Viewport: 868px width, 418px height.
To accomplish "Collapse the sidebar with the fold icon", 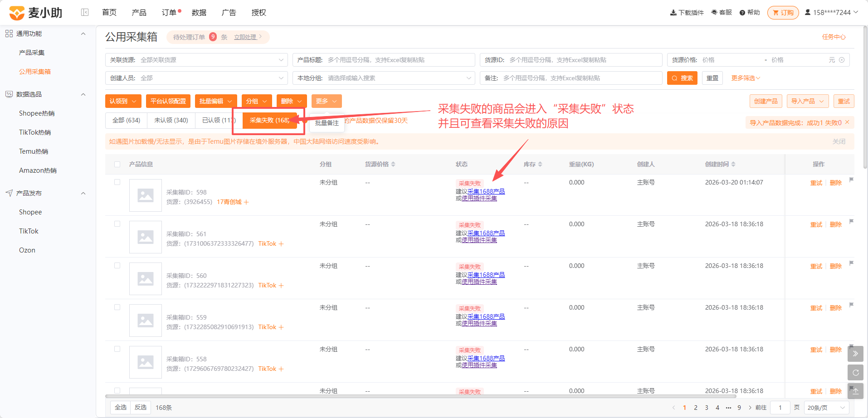I will [85, 12].
